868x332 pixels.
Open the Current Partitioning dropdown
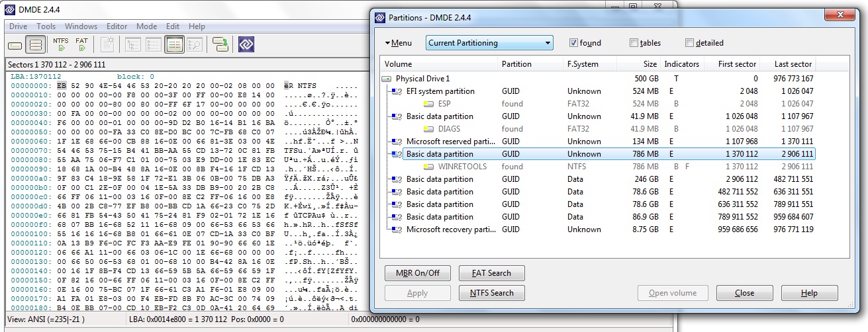pyautogui.click(x=489, y=43)
